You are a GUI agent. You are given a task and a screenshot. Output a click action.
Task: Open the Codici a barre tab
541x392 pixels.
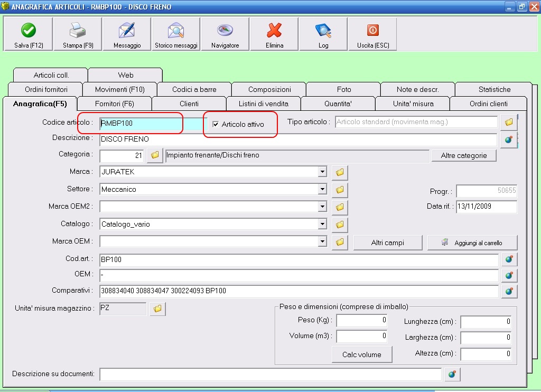click(x=194, y=89)
